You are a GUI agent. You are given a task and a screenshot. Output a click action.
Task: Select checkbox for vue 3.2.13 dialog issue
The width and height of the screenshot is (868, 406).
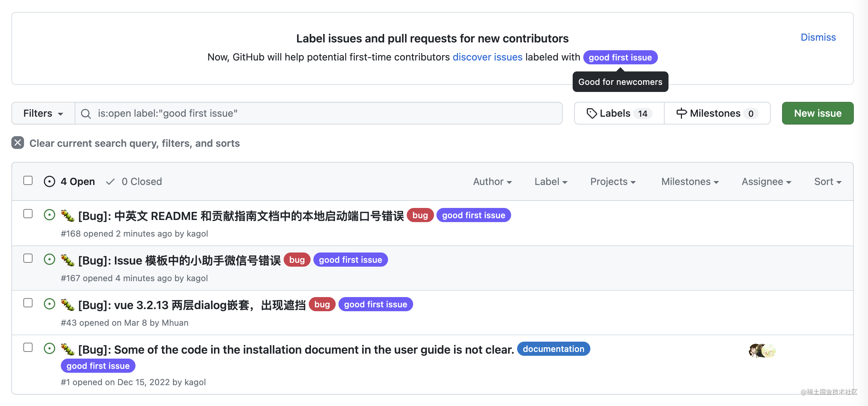click(28, 303)
